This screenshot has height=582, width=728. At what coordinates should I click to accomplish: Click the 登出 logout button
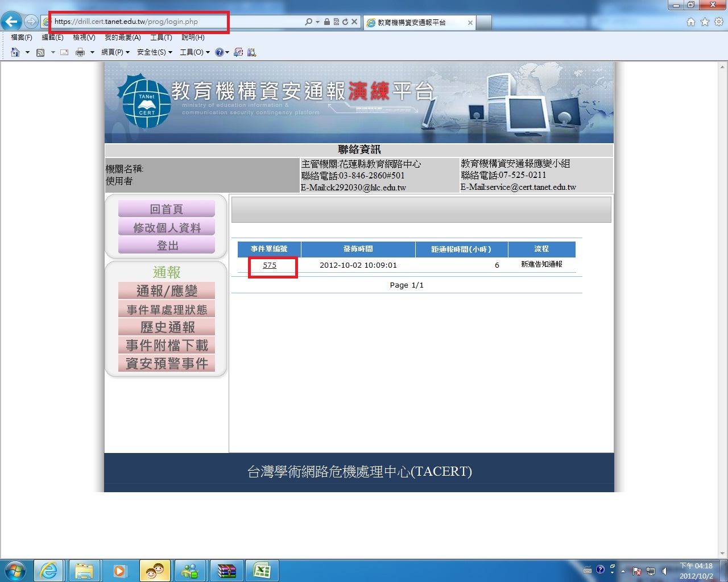point(167,246)
